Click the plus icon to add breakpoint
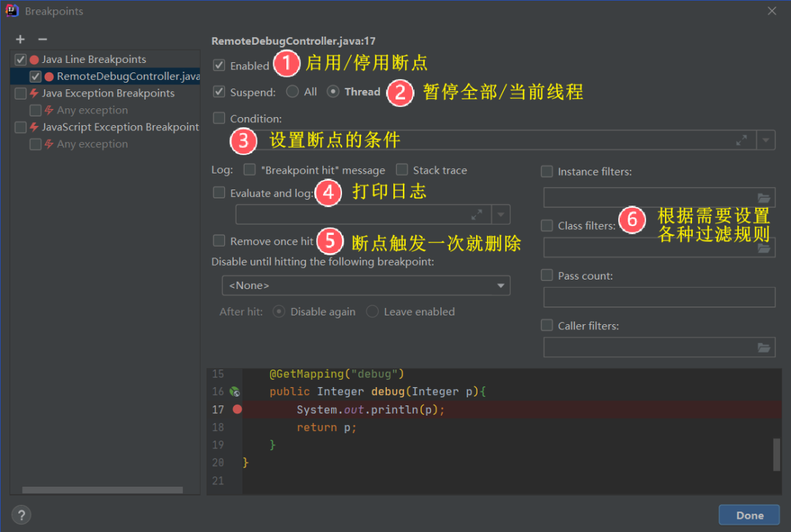Viewport: 791px width, 532px height. [x=21, y=39]
